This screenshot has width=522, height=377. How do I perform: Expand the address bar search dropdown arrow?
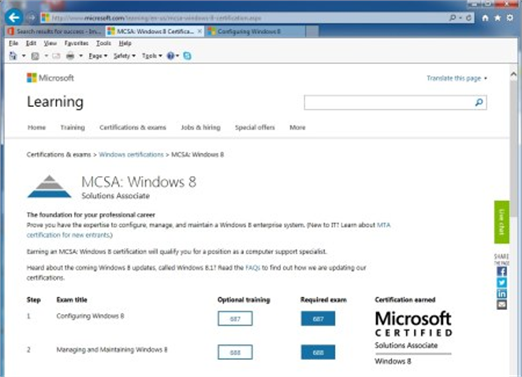click(x=461, y=18)
